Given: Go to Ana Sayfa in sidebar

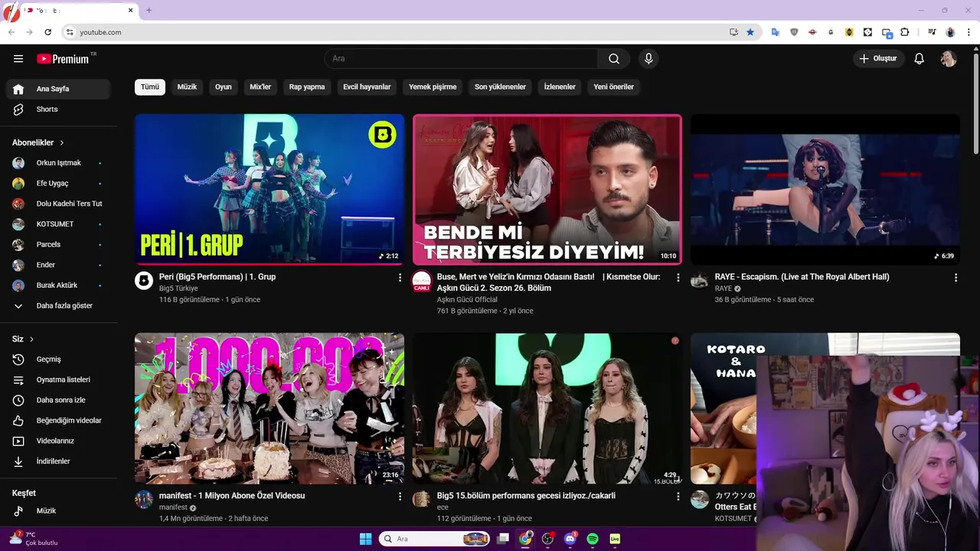Looking at the screenshot, I should click(58, 89).
